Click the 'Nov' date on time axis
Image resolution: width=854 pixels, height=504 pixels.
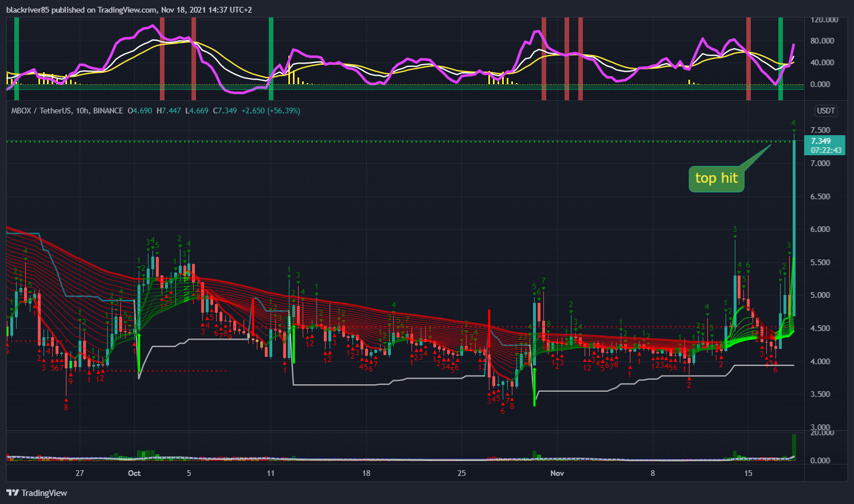pos(557,473)
